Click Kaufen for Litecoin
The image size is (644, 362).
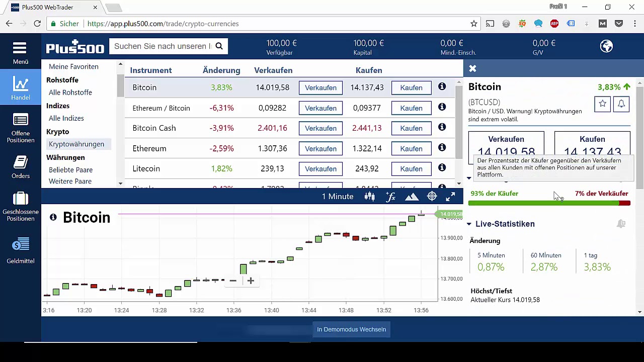pos(411,168)
